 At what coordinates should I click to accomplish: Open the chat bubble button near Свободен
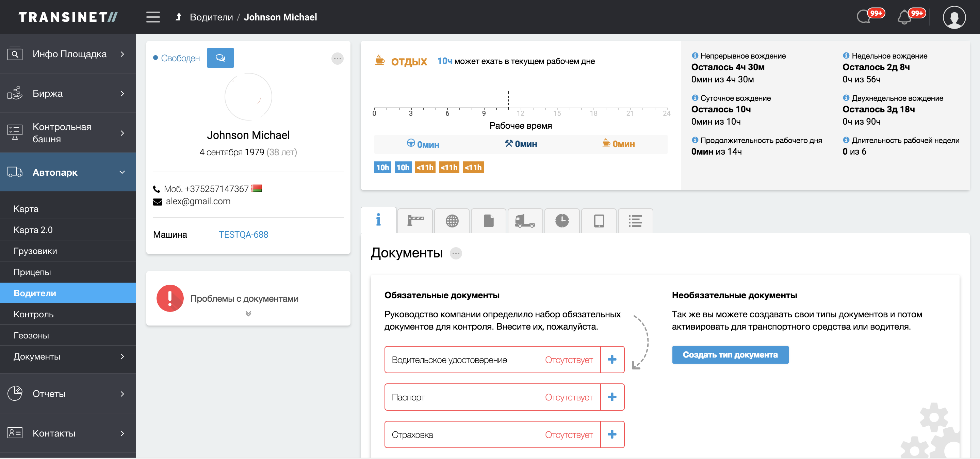pyautogui.click(x=220, y=58)
